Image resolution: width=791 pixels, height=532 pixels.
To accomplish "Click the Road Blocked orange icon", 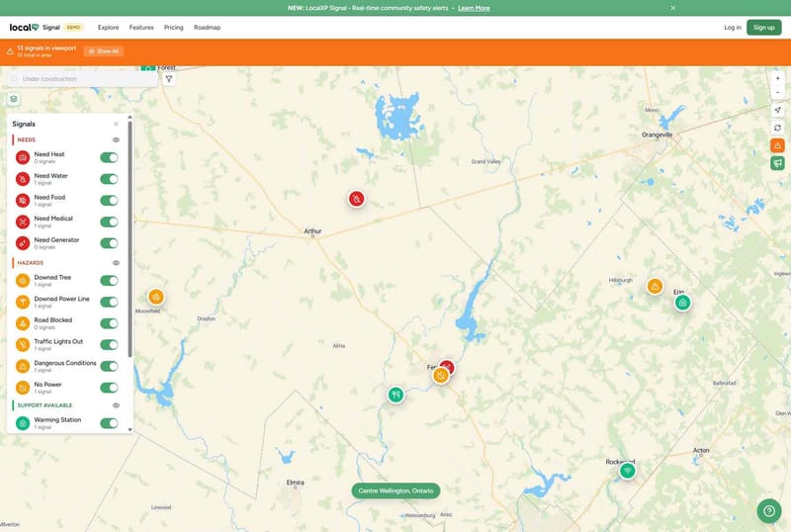I will point(23,323).
